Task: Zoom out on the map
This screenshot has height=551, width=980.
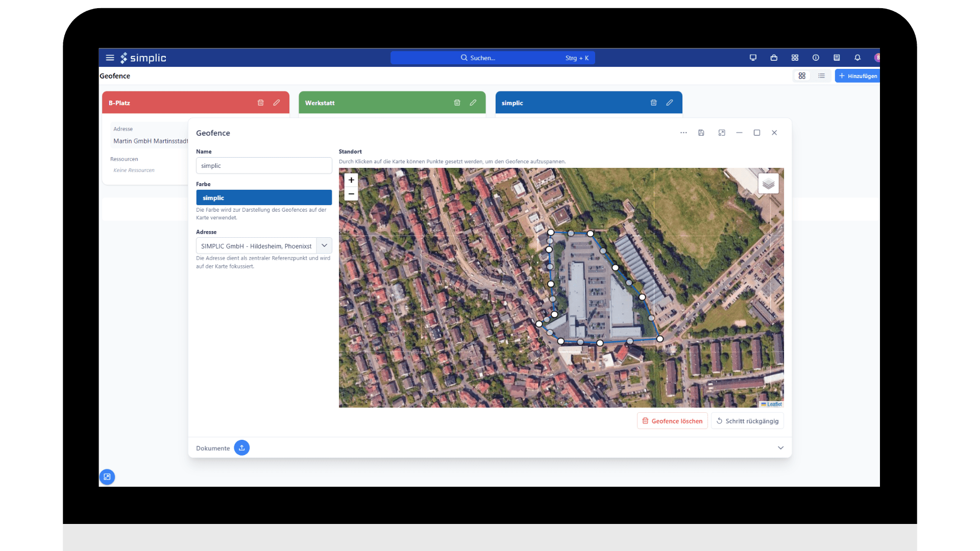Action: [x=351, y=194]
